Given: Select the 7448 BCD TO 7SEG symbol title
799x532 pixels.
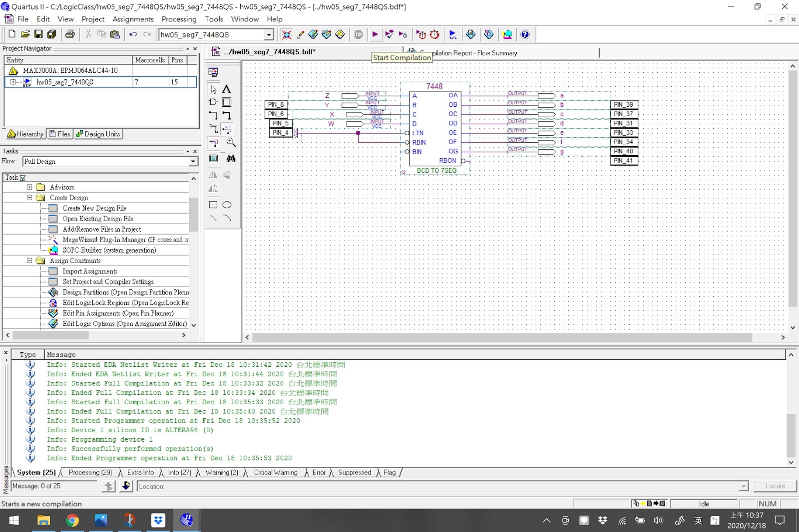Looking at the screenshot, I should [434, 86].
